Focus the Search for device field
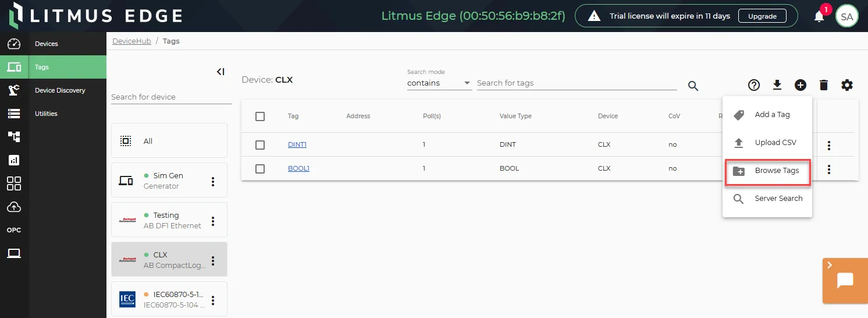Viewport: 868px width, 318px height. [x=172, y=97]
